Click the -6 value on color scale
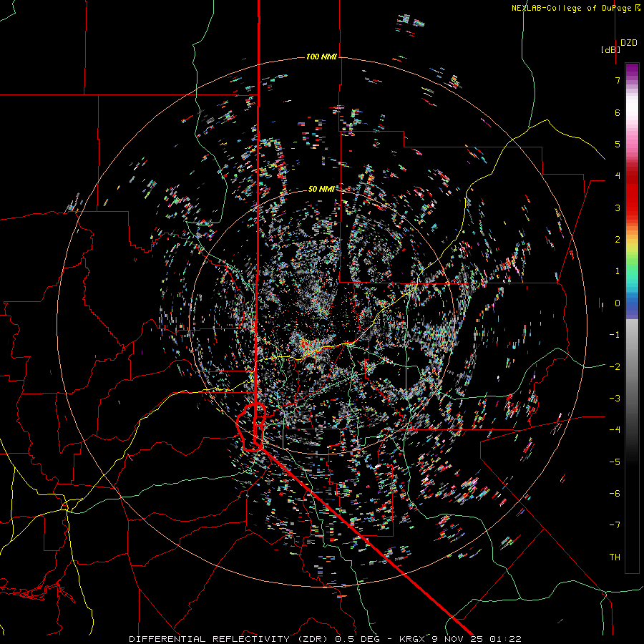Image resolution: width=644 pixels, height=644 pixels. 615,494
